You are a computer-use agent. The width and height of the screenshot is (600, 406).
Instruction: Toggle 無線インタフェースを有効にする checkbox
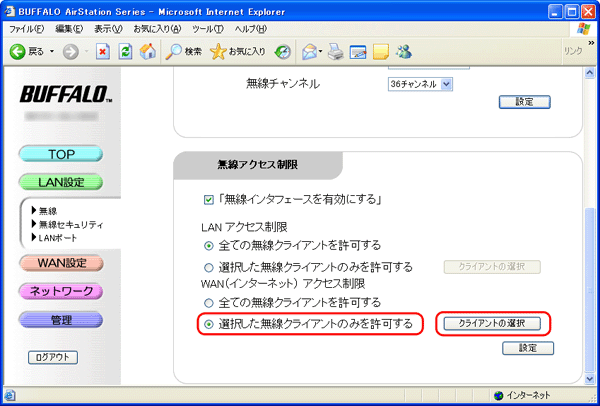[209, 200]
